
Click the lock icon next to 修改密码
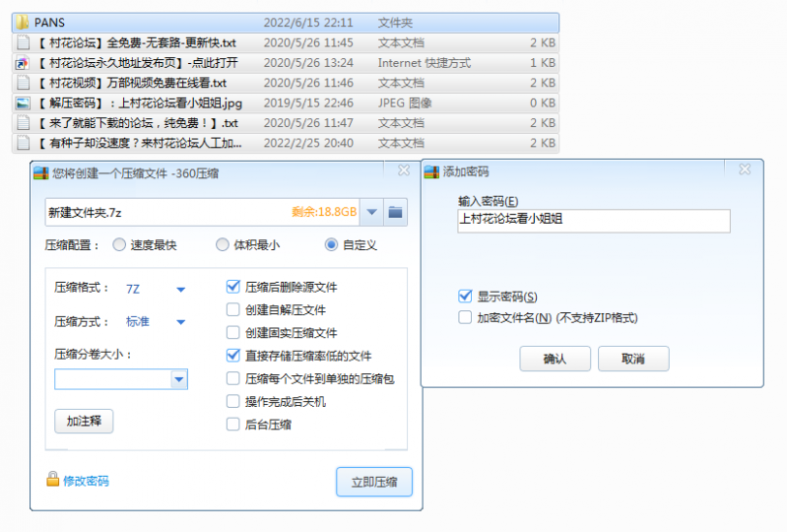pos(53,480)
